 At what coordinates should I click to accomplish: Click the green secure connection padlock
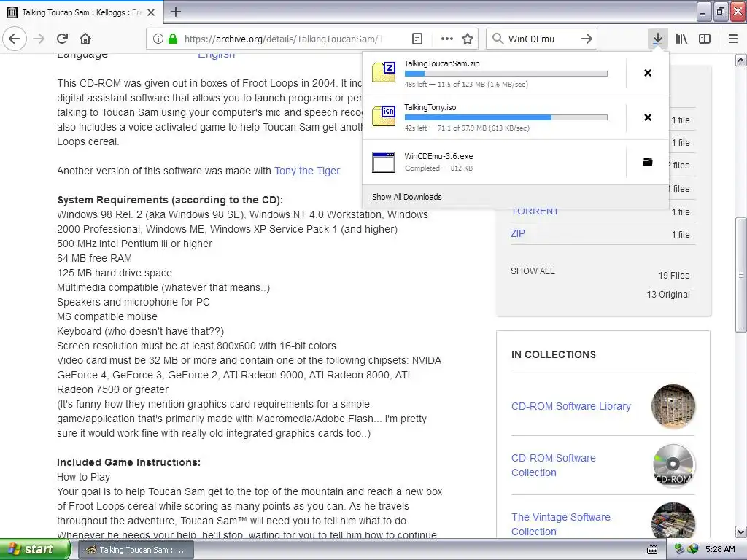[x=173, y=39]
